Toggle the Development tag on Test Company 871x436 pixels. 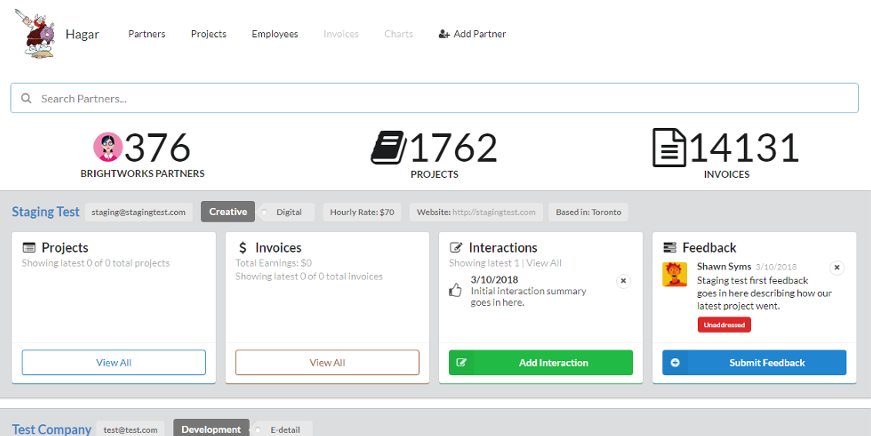211,429
